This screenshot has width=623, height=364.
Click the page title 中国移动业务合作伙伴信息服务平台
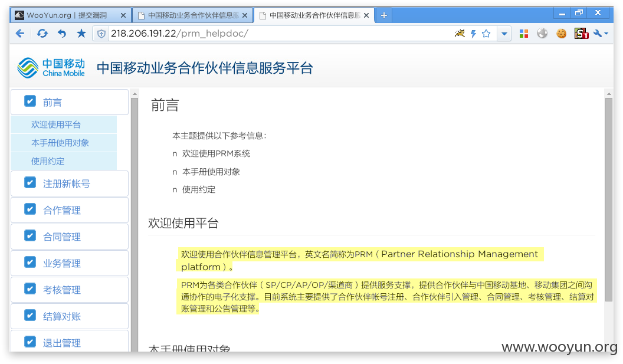(205, 68)
